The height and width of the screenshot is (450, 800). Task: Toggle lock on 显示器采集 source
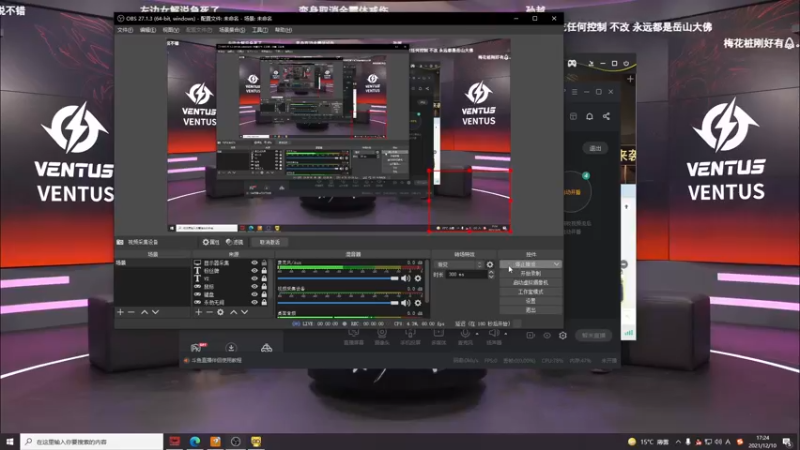tap(264, 263)
